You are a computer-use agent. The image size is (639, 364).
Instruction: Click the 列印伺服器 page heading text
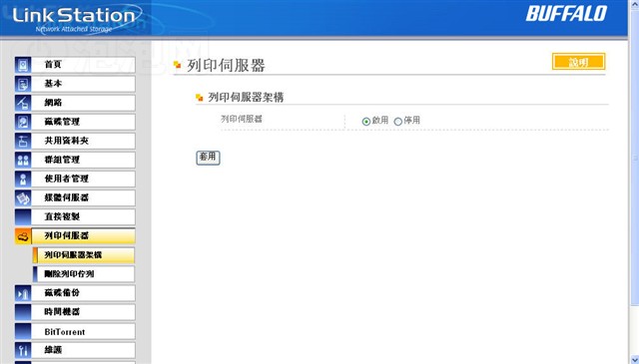(x=227, y=66)
